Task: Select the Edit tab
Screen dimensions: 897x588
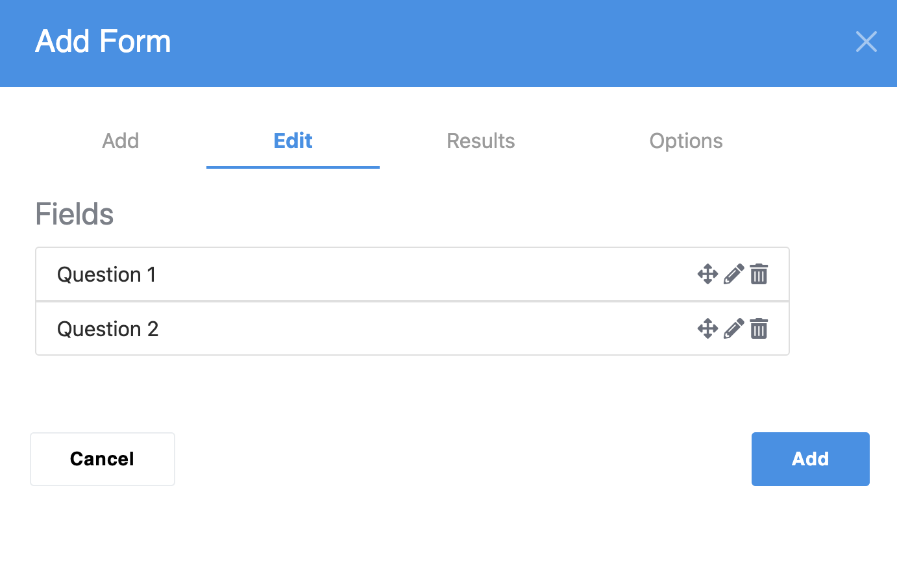Action: tap(293, 141)
